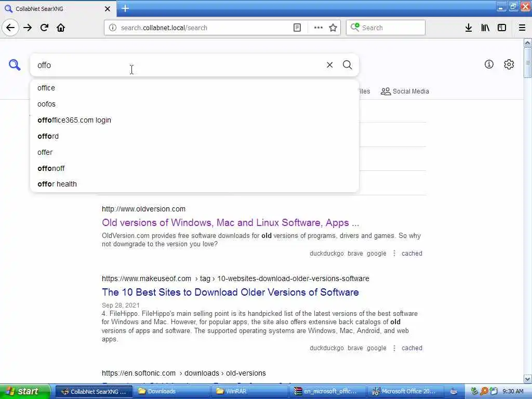Toggle the browser sidebar view
The width and height of the screenshot is (532, 399).
502,28
